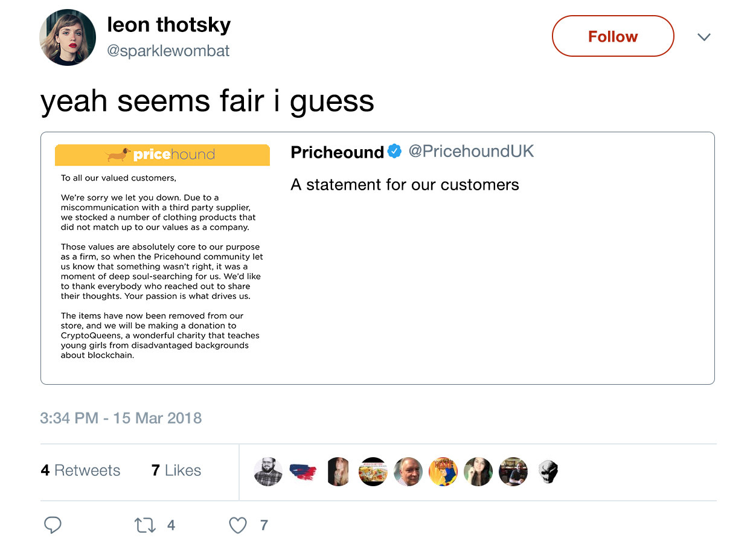Viewport: 756px width, 546px height.
Task: Open leon thotsky's profile avatar
Action: coord(68,37)
